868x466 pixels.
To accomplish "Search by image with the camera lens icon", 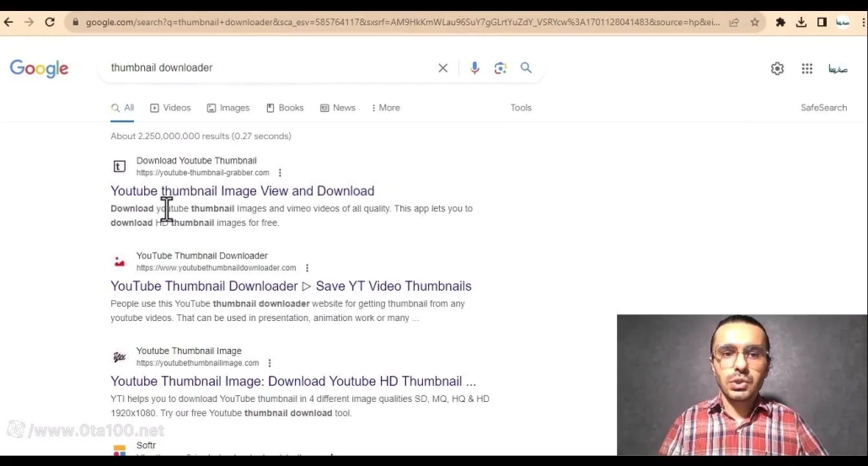I will pos(501,68).
